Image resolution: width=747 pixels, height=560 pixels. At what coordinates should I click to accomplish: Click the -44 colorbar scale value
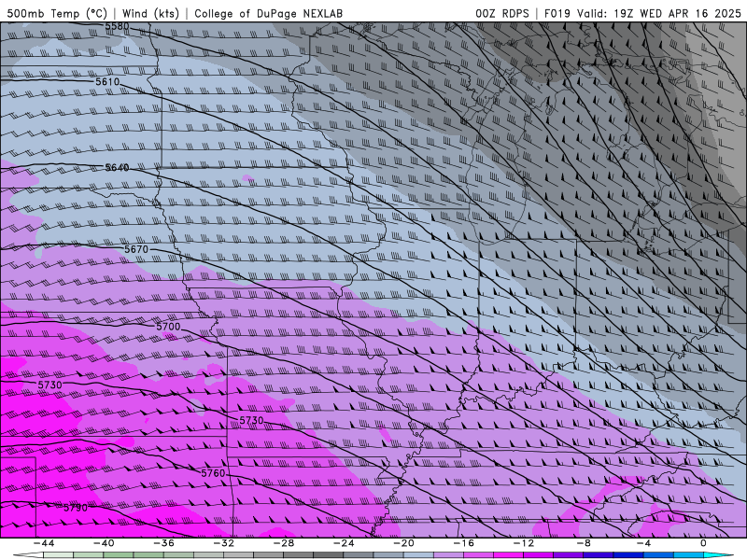[44, 543]
